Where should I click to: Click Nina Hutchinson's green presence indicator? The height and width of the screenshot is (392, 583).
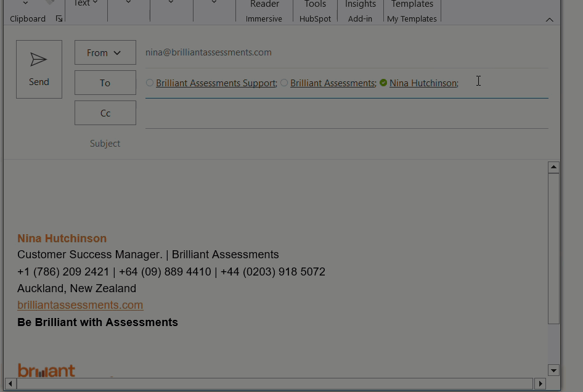point(383,83)
